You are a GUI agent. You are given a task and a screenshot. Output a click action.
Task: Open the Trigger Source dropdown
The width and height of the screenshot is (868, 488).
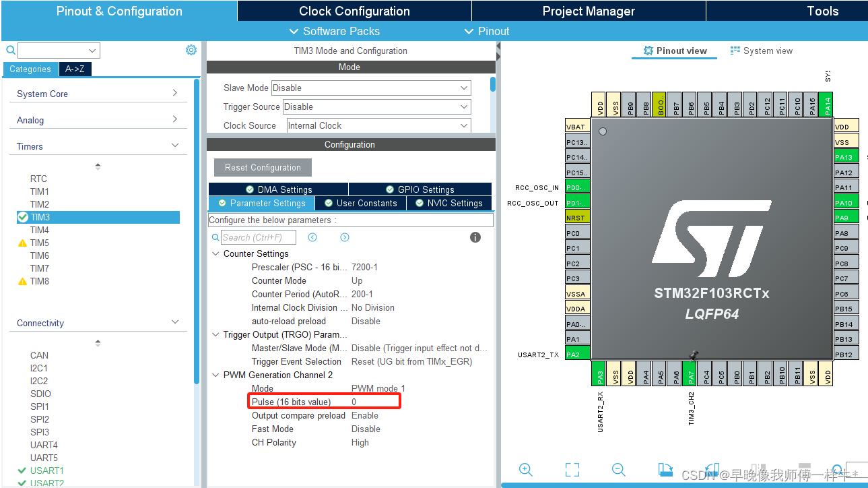(x=376, y=106)
